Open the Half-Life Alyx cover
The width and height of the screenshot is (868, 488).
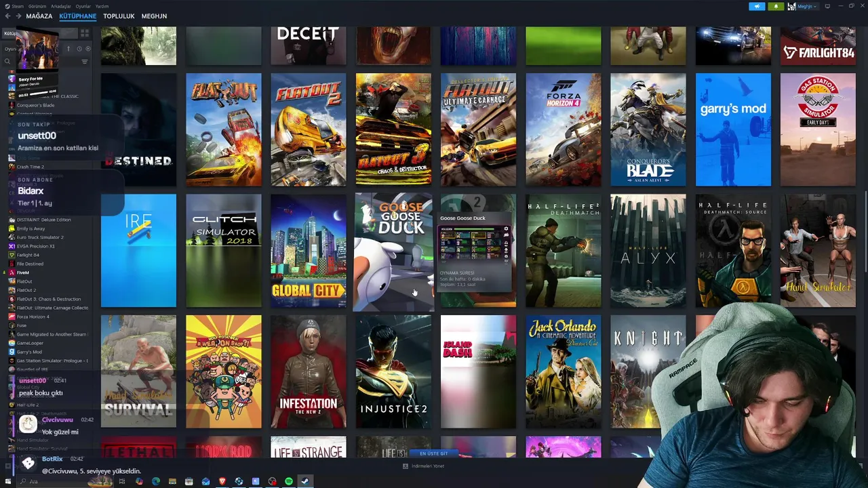pos(648,251)
